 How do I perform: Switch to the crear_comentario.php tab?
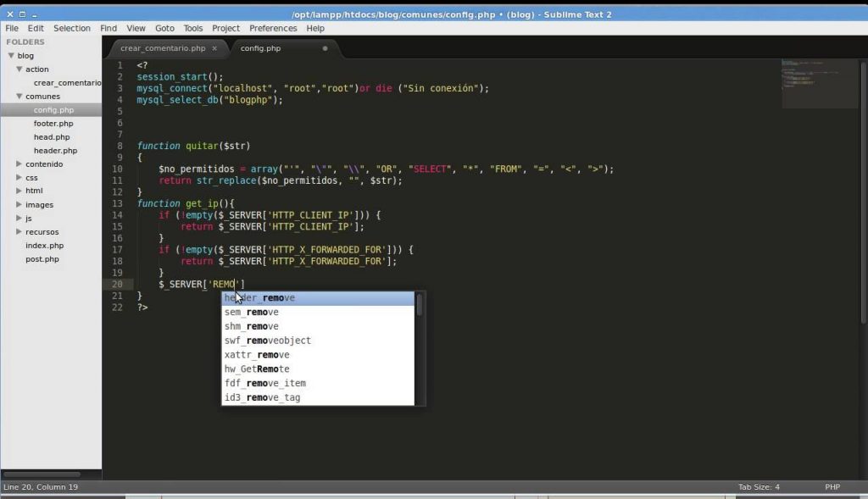[166, 48]
